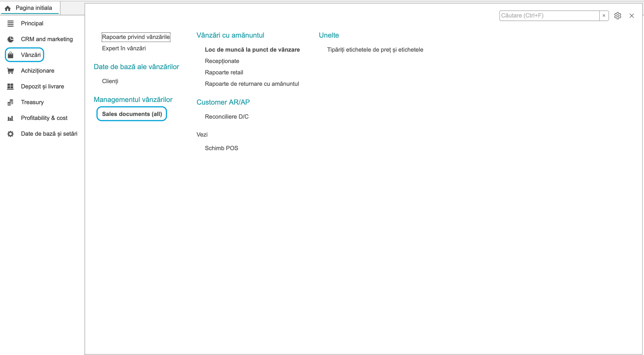Open Rapoarte privind vânzările
This screenshot has height=355, width=644.
pos(136,37)
